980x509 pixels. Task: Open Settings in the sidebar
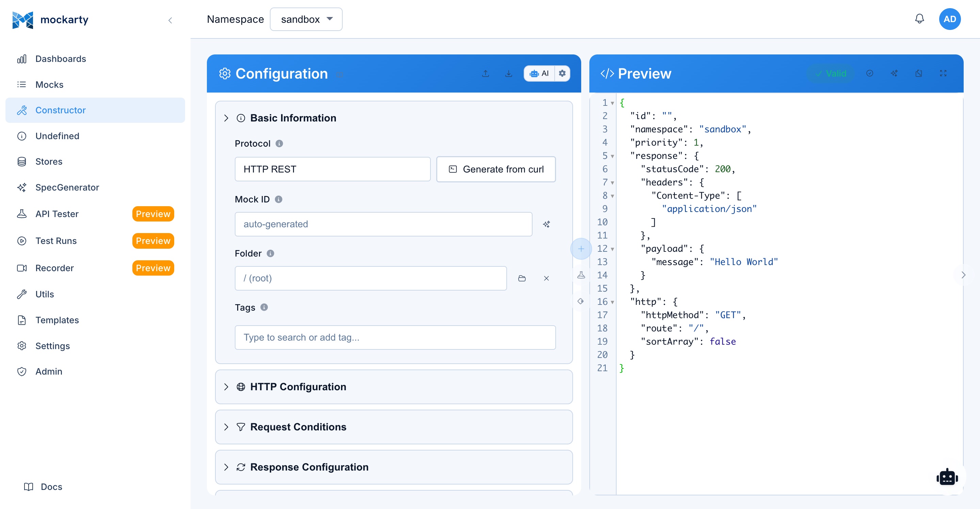coord(95,346)
